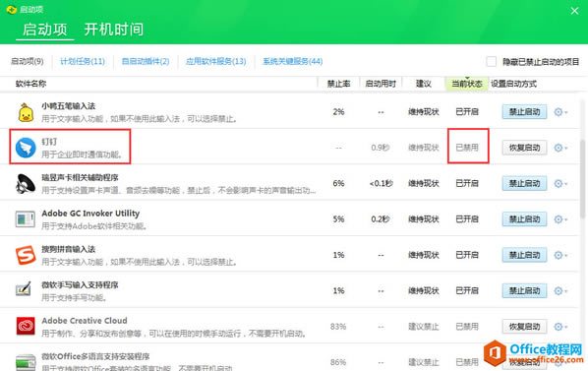
Task: Click 用于企业即时通信功能 description text
Action: (x=83, y=155)
